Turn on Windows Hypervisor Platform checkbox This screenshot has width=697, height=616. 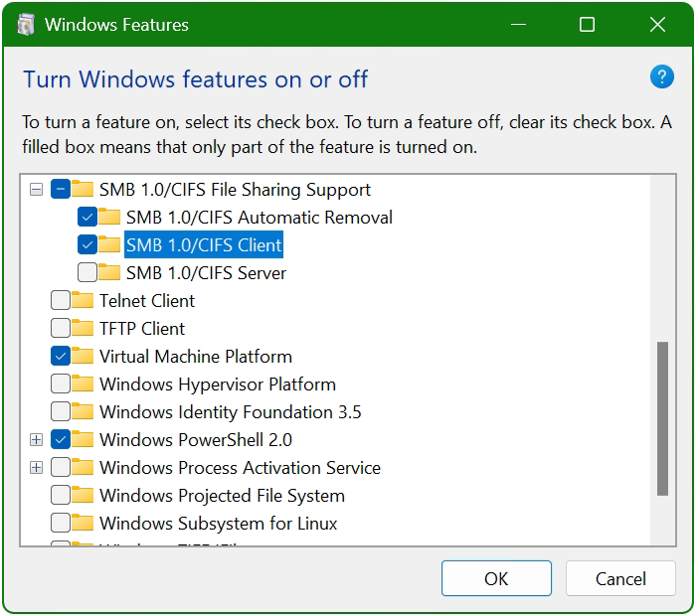pos(61,385)
